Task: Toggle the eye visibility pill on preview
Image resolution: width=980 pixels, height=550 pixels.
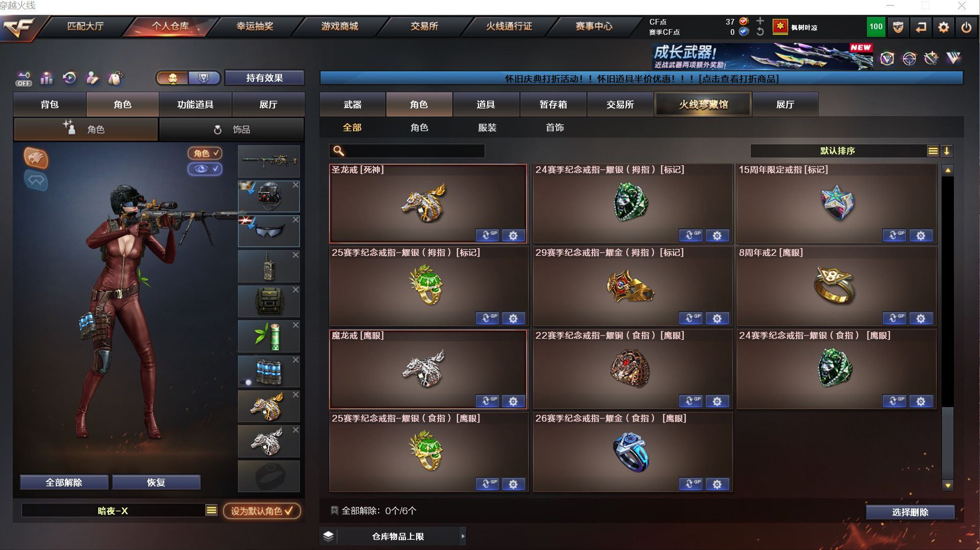Action: tap(205, 169)
